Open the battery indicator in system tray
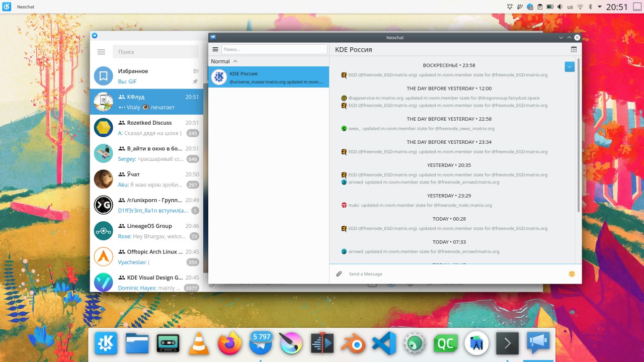Viewport: 644px width, 362px height. click(550, 7)
